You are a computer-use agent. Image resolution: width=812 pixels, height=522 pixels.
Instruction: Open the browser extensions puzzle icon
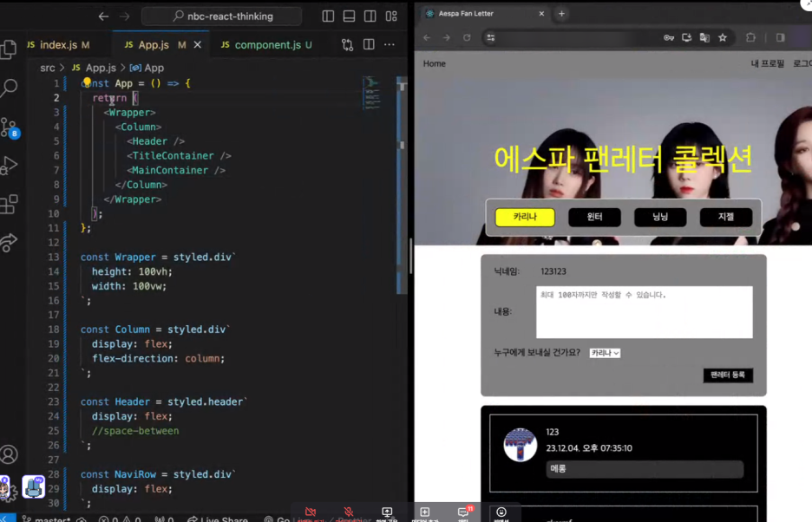(750, 38)
